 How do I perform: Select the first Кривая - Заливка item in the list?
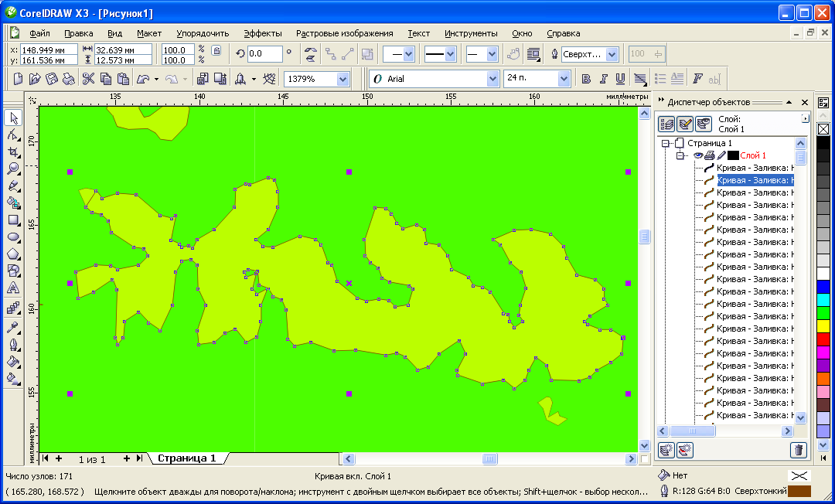[x=755, y=168]
